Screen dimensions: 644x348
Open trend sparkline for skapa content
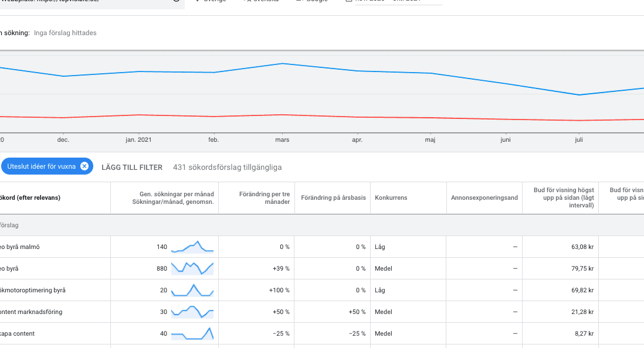pos(192,333)
